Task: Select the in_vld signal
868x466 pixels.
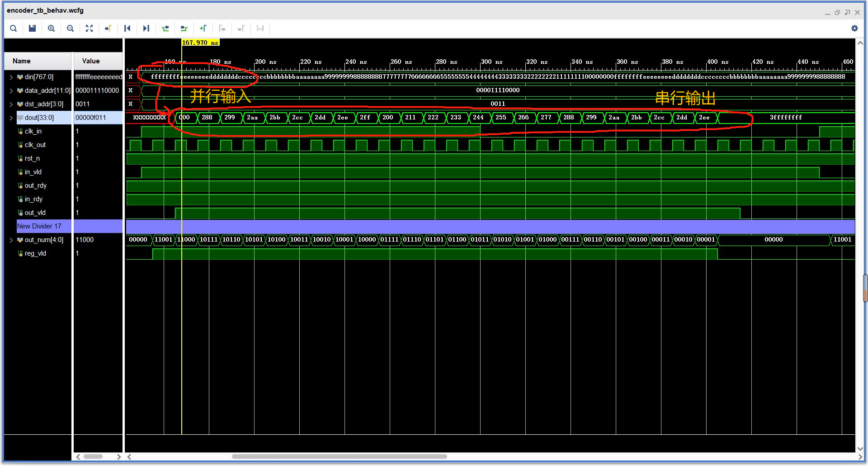Action: pyautogui.click(x=33, y=172)
